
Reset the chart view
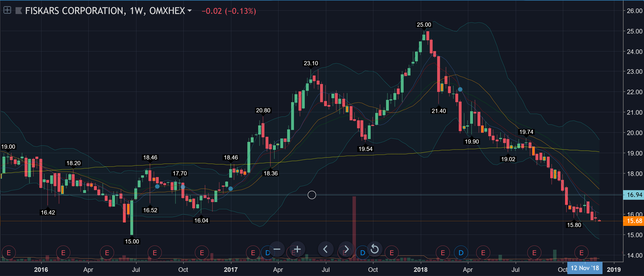[374, 249]
